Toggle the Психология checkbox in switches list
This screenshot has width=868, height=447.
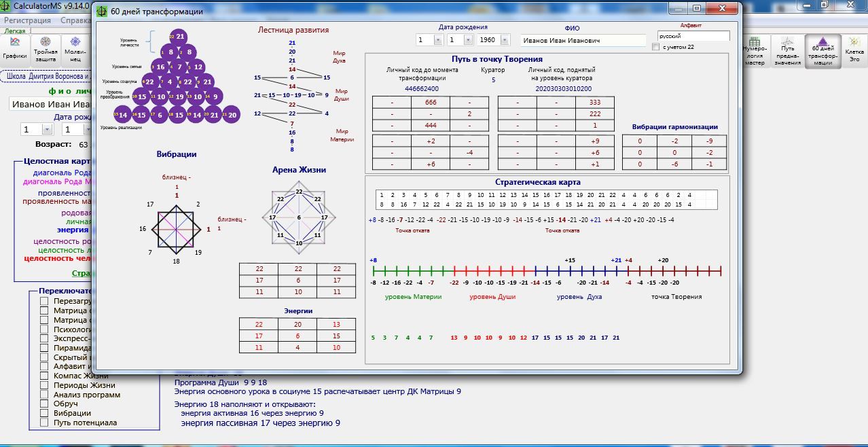pyautogui.click(x=44, y=329)
